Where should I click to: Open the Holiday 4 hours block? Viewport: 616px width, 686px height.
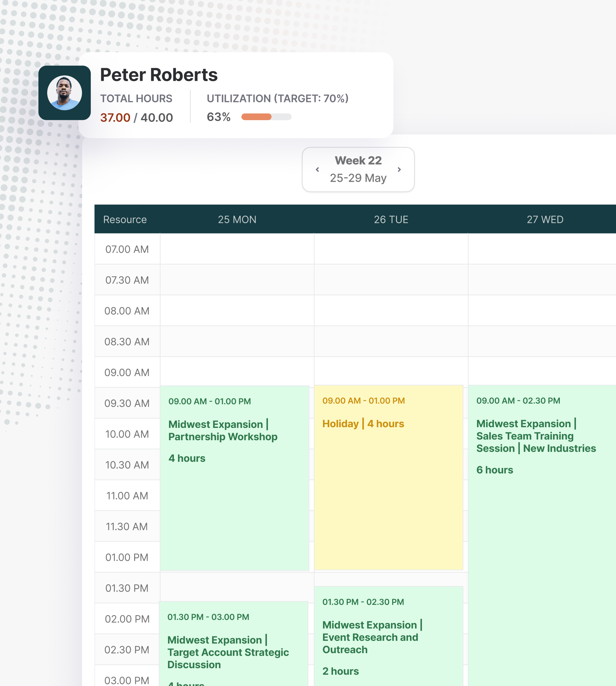pos(388,478)
